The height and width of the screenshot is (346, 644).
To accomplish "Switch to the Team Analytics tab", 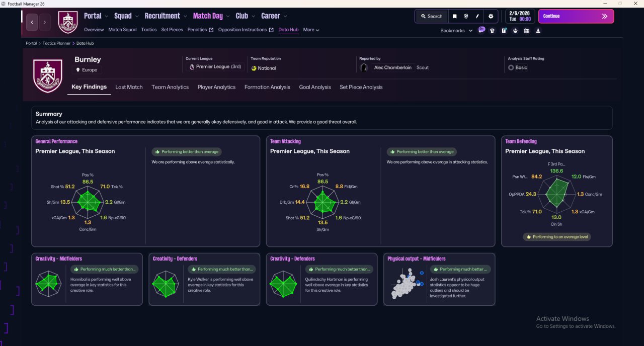I will point(170,87).
